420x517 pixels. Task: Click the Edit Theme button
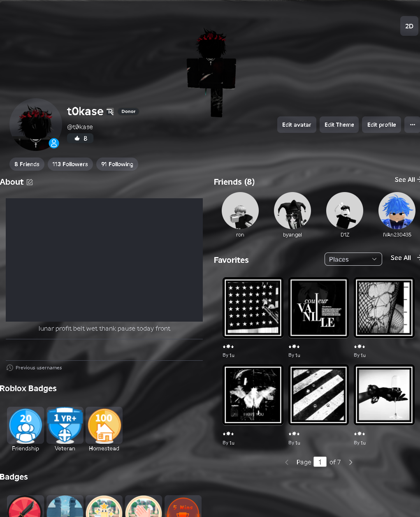(x=339, y=125)
